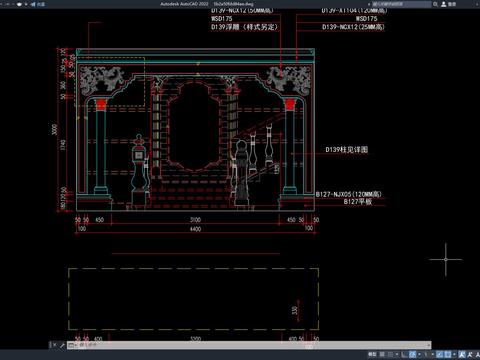Viewport: 480px width, 360px height.
Task: Click the Share icon in title bar
Action: (x=33, y=4)
